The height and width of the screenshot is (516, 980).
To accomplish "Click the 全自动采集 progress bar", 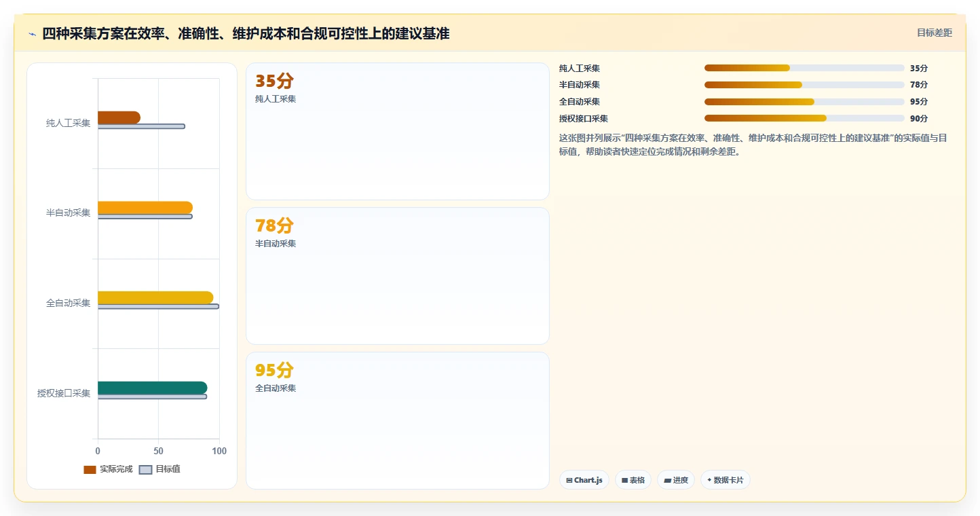I will point(804,102).
